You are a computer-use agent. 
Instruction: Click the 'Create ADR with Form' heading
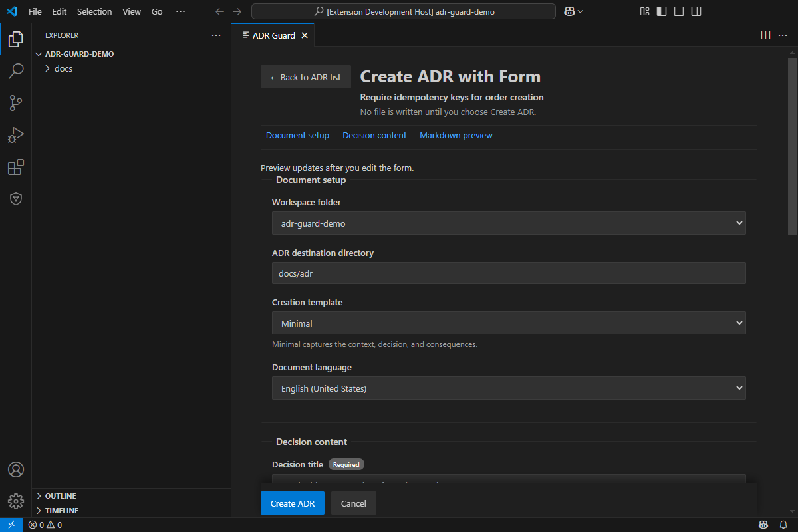(450, 76)
